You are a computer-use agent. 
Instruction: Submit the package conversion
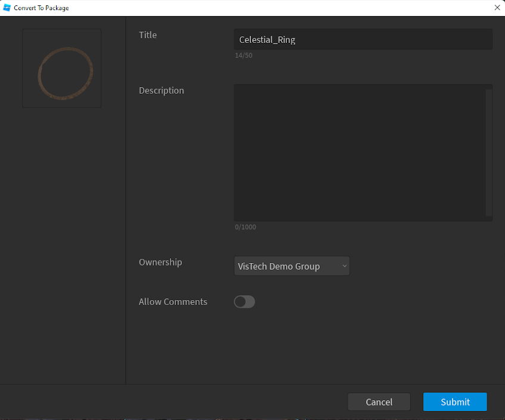click(455, 402)
